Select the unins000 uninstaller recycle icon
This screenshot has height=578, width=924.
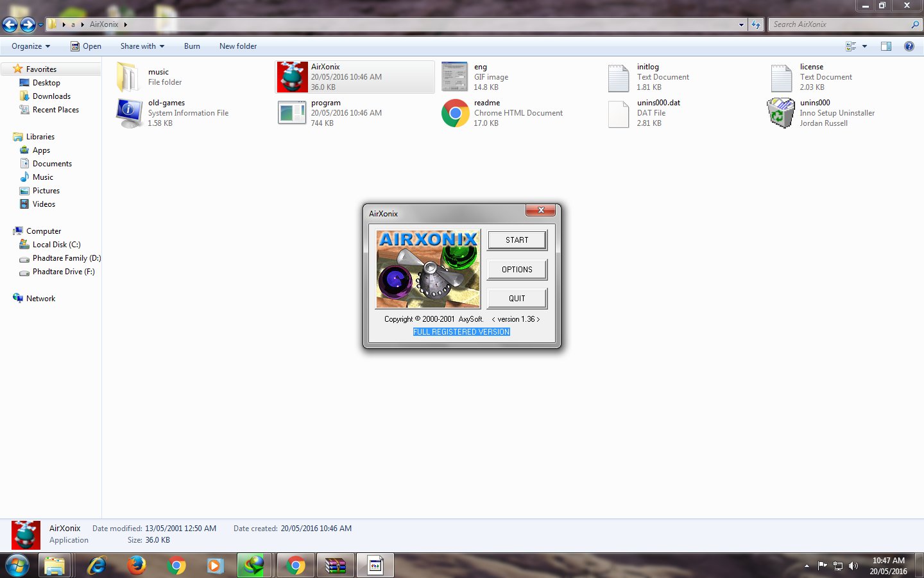pyautogui.click(x=781, y=113)
